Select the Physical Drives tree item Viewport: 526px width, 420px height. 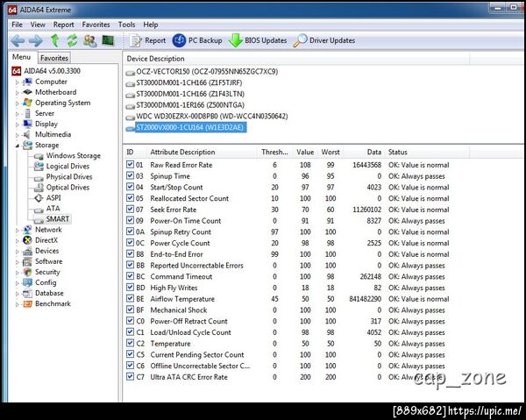(69, 177)
